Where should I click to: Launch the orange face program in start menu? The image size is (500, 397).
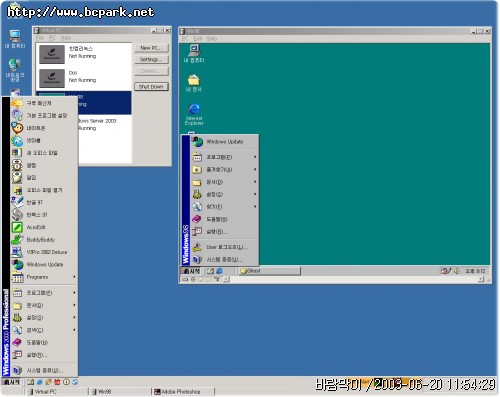(44, 128)
